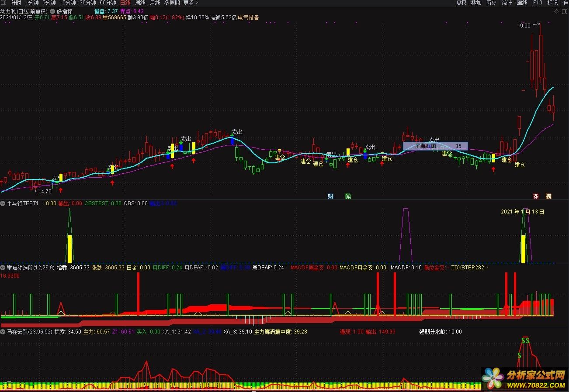Select the 月线 monthly tab
This screenshot has width=569, height=392.
click(x=155, y=3)
